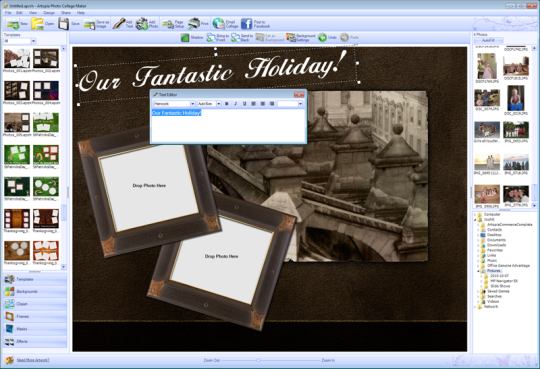Click the AutoFill button

click(488, 40)
